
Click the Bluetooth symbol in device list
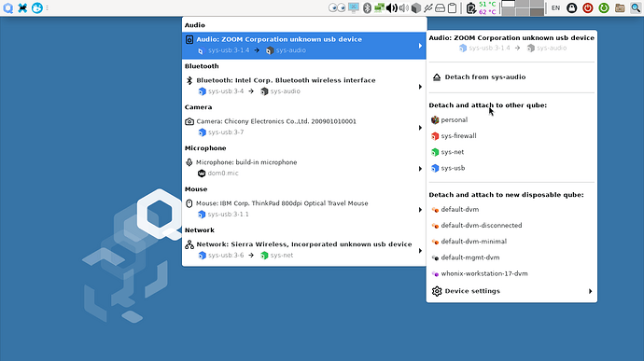coord(189,80)
